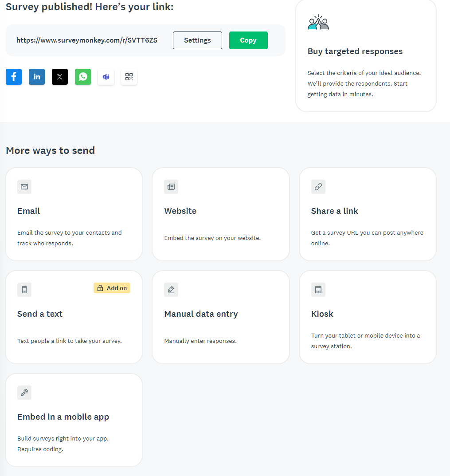Image resolution: width=450 pixels, height=476 pixels.
Task: Open the Buy targeted responses card
Action: (365, 55)
